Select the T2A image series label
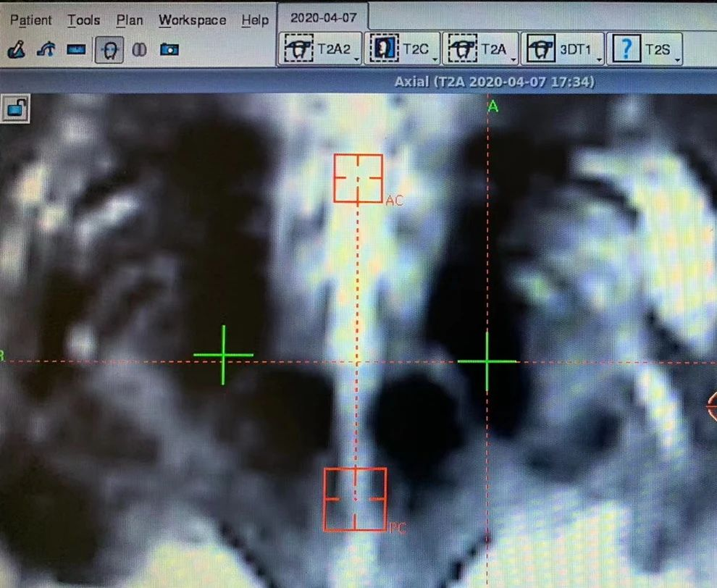 pyautogui.click(x=494, y=49)
